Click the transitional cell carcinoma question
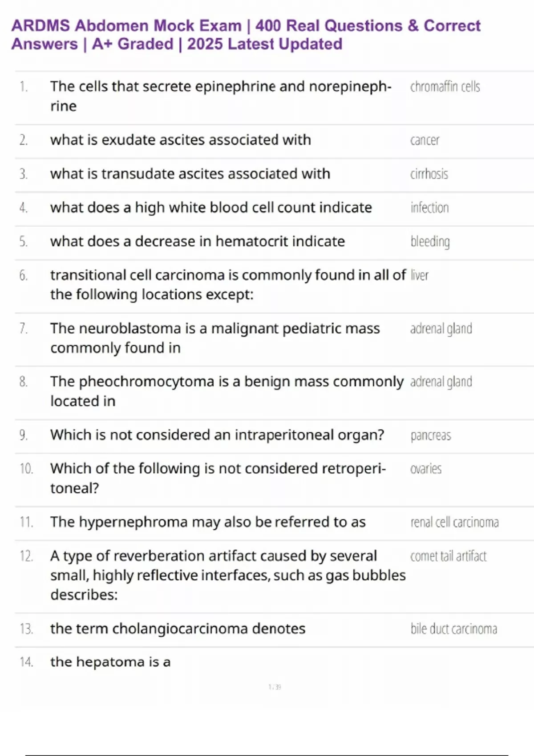The width and height of the screenshot is (534, 756). click(x=227, y=285)
